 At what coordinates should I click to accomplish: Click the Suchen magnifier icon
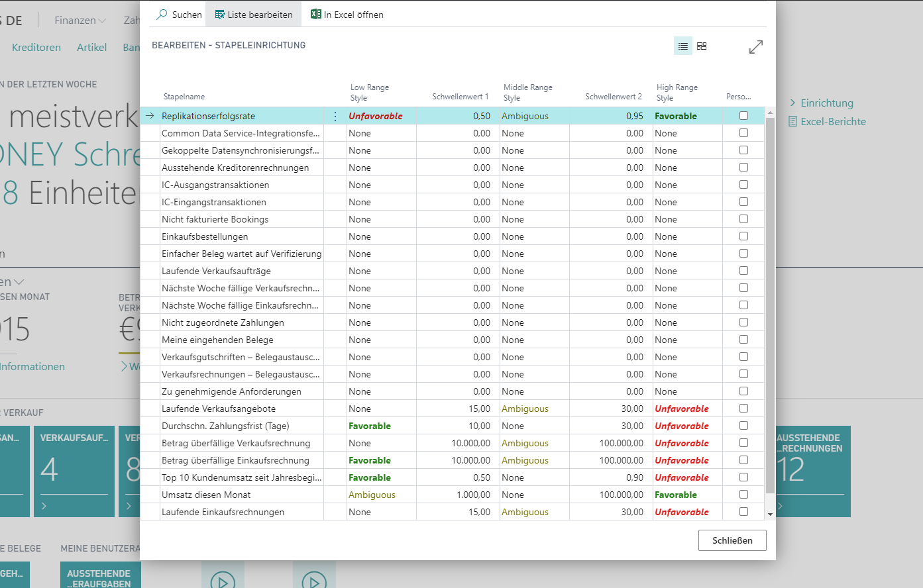tap(162, 14)
